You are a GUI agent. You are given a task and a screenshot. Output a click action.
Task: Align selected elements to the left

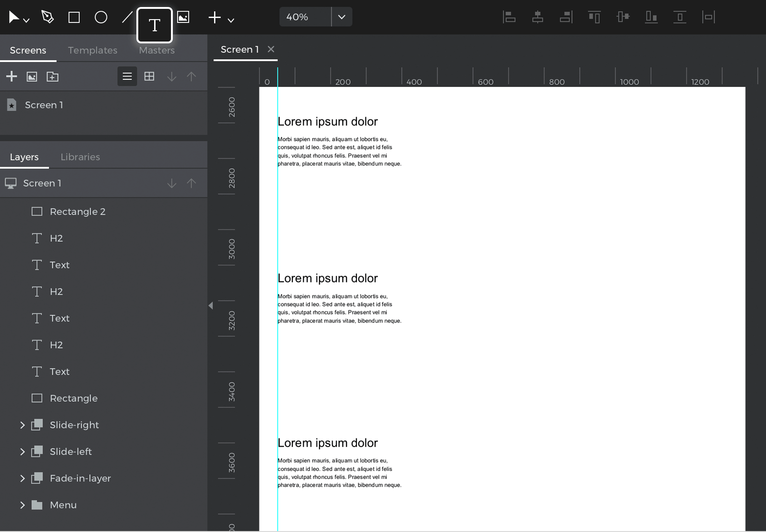point(509,17)
